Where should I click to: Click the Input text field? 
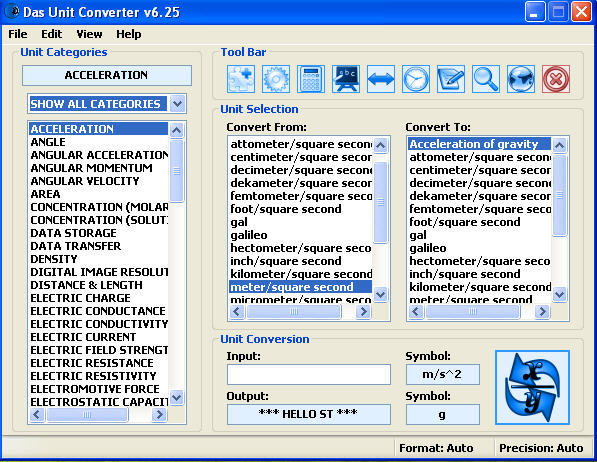309,374
